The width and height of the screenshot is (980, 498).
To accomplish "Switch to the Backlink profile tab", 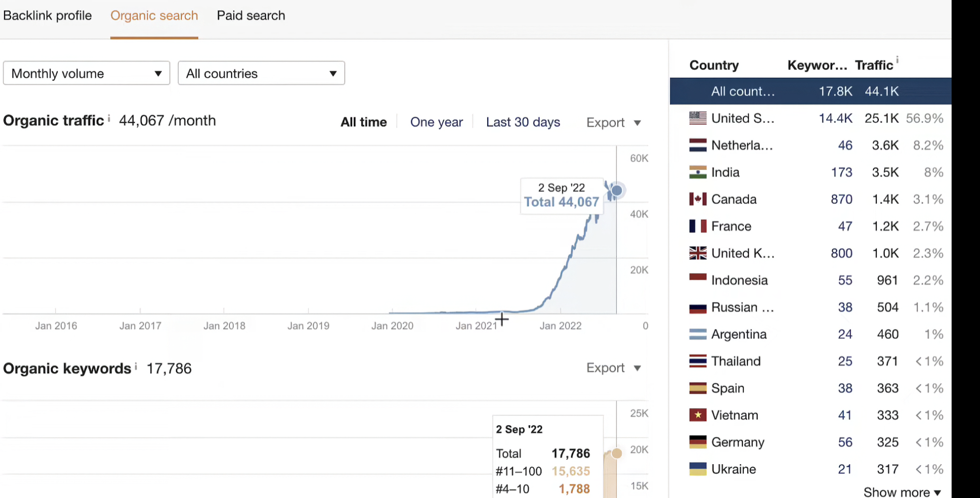I will (x=47, y=15).
